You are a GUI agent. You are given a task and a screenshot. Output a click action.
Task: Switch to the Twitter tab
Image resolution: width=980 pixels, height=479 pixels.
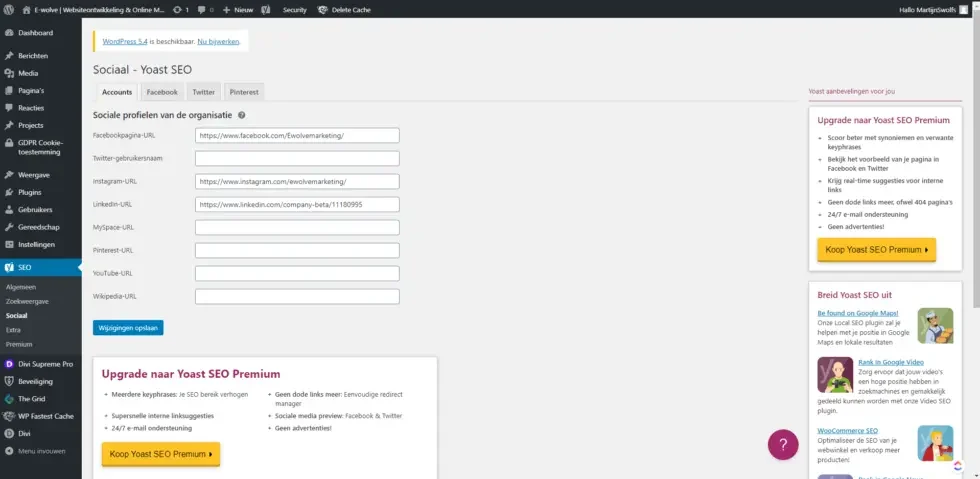(204, 92)
